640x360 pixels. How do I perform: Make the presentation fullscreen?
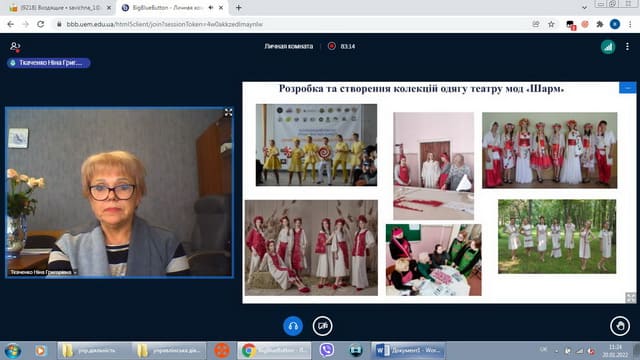(x=631, y=298)
